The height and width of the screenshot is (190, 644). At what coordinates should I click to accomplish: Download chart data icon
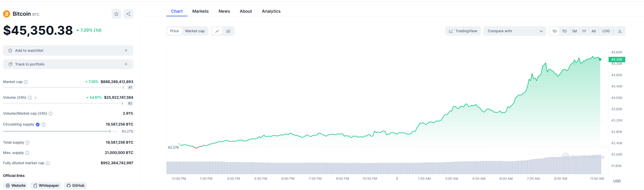620,31
